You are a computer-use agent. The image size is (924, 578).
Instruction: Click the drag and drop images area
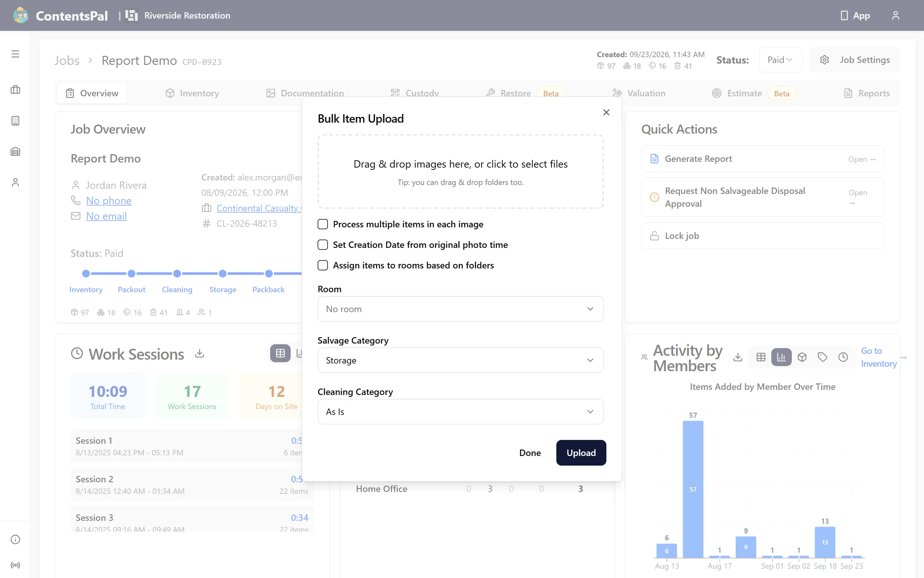point(460,172)
